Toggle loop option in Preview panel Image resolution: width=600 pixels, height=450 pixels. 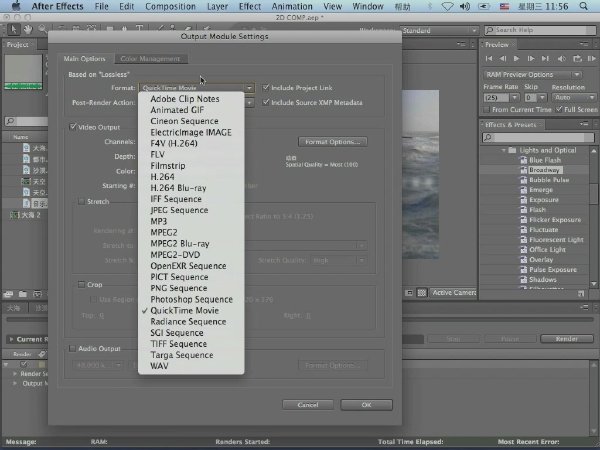[577, 59]
